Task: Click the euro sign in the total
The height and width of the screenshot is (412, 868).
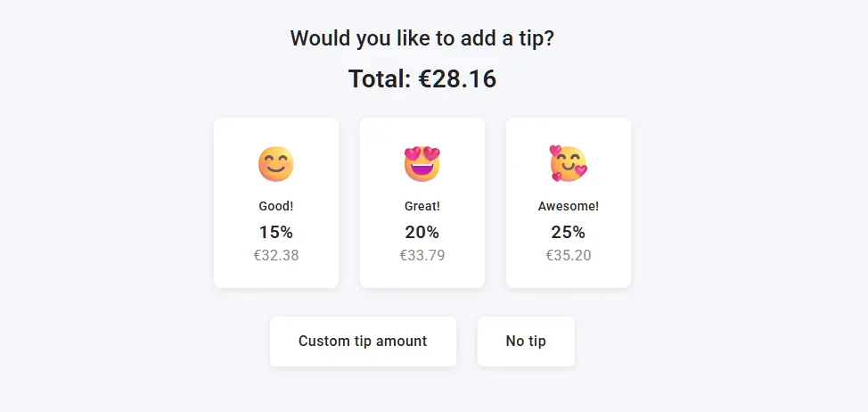Action: 425,79
